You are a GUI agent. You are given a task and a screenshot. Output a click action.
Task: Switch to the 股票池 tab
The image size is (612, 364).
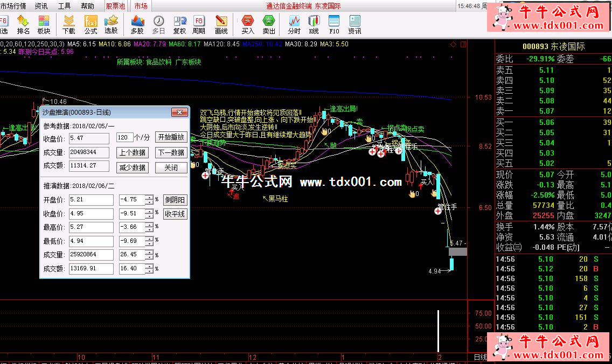pyautogui.click(x=115, y=6)
